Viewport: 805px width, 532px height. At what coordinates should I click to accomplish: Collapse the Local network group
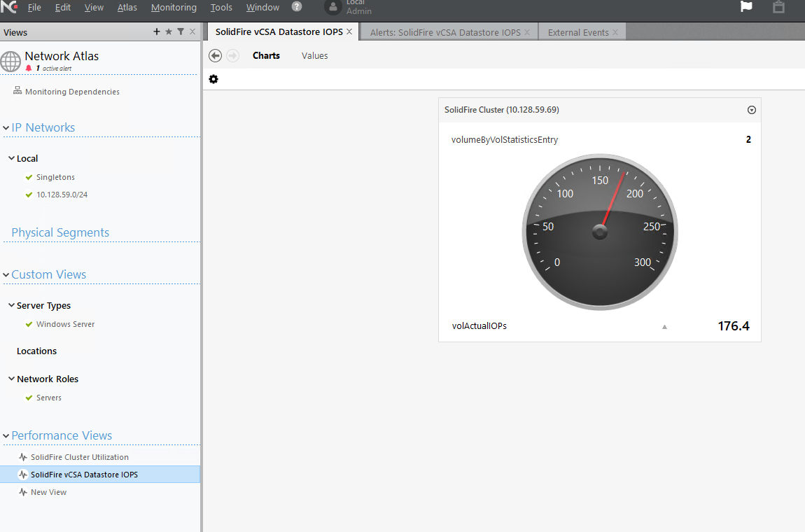(11, 158)
